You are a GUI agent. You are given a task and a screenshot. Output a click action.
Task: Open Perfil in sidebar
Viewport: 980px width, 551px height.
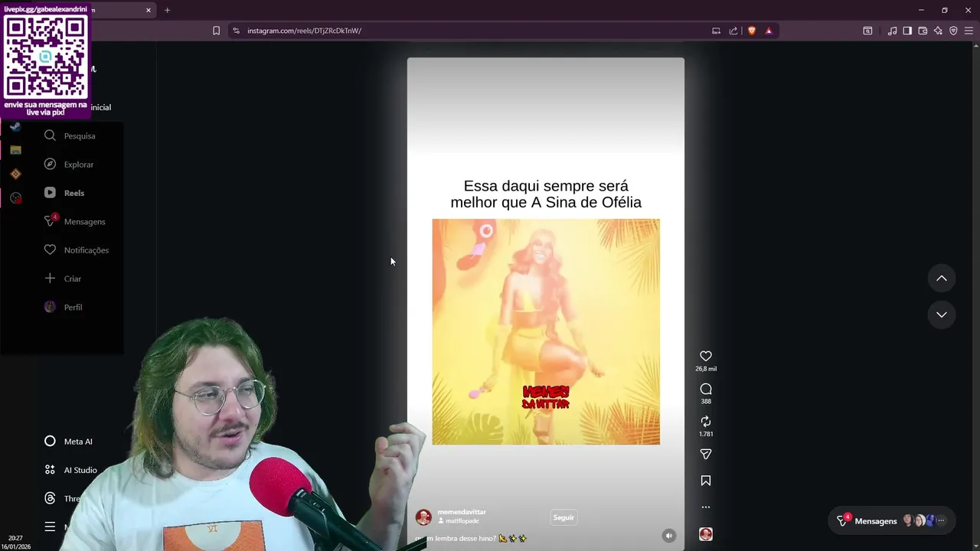click(x=64, y=307)
